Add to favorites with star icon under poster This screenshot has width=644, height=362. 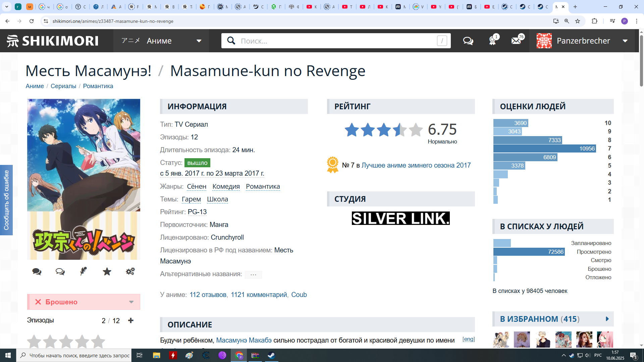107,271
